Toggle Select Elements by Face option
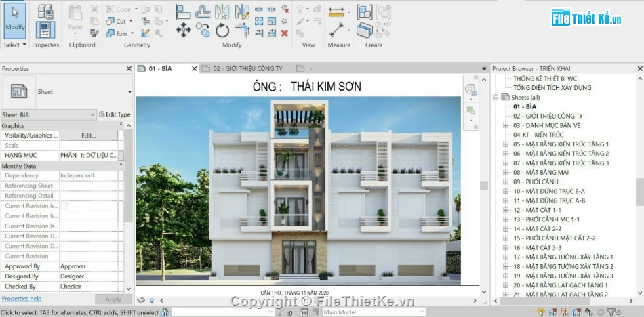Screen dimensions: 644x317 pyautogui.click(x=578, y=312)
